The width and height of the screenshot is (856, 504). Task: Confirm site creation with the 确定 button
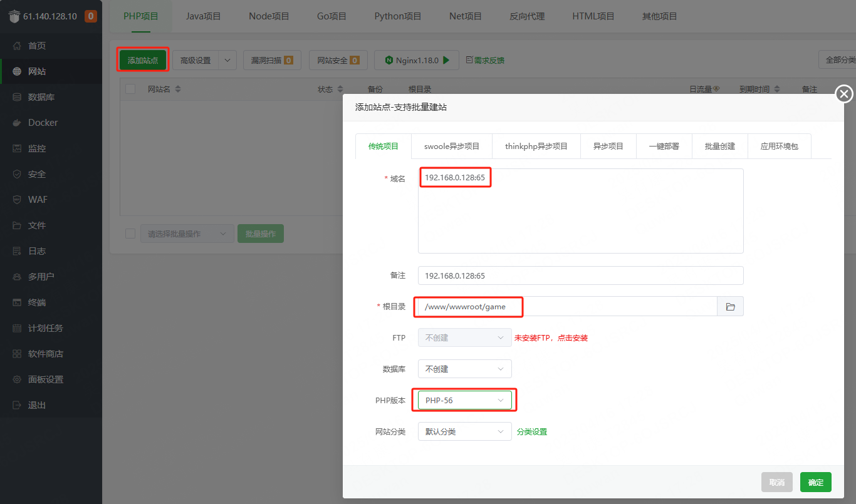[x=815, y=482]
